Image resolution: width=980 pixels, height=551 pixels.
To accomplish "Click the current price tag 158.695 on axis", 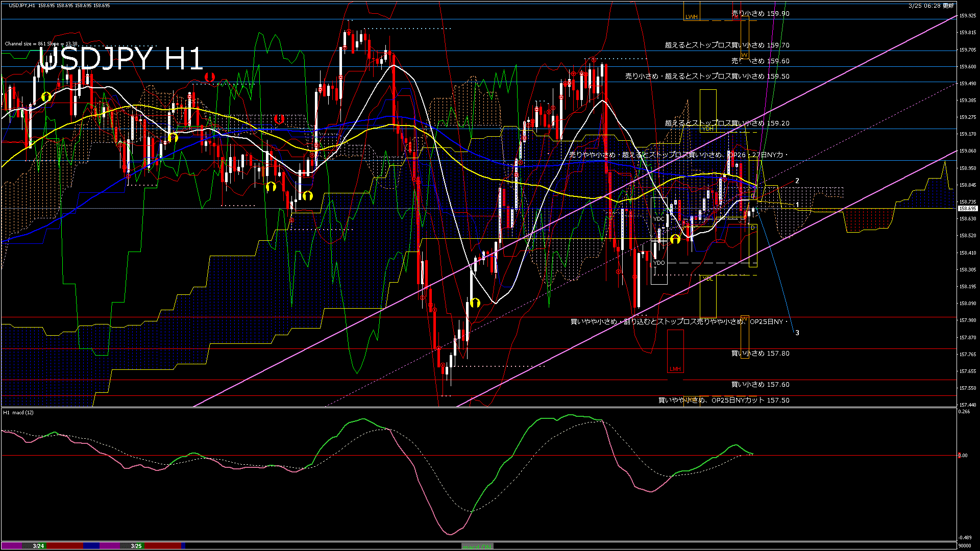I will click(x=967, y=209).
